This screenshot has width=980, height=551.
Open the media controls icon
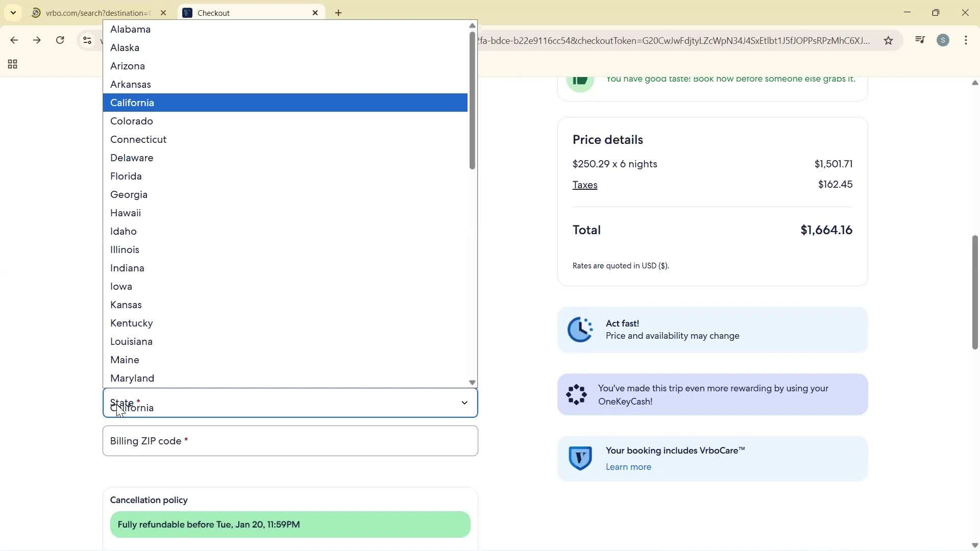coord(920,40)
